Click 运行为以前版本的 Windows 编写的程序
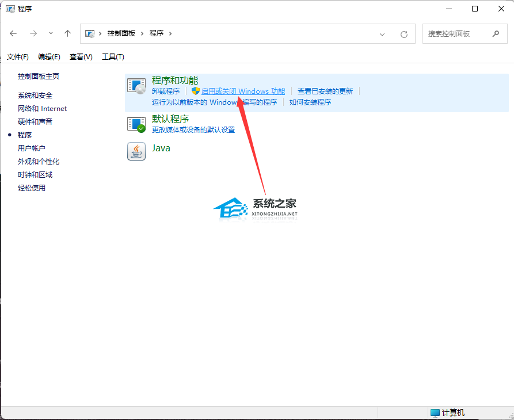Image resolution: width=514 pixels, height=420 pixels. click(x=214, y=102)
